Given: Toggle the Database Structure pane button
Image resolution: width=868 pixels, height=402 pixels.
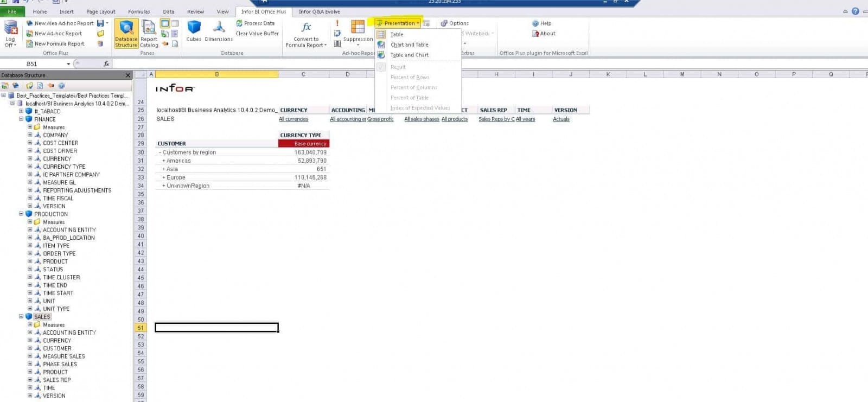Looking at the screenshot, I should (126, 34).
